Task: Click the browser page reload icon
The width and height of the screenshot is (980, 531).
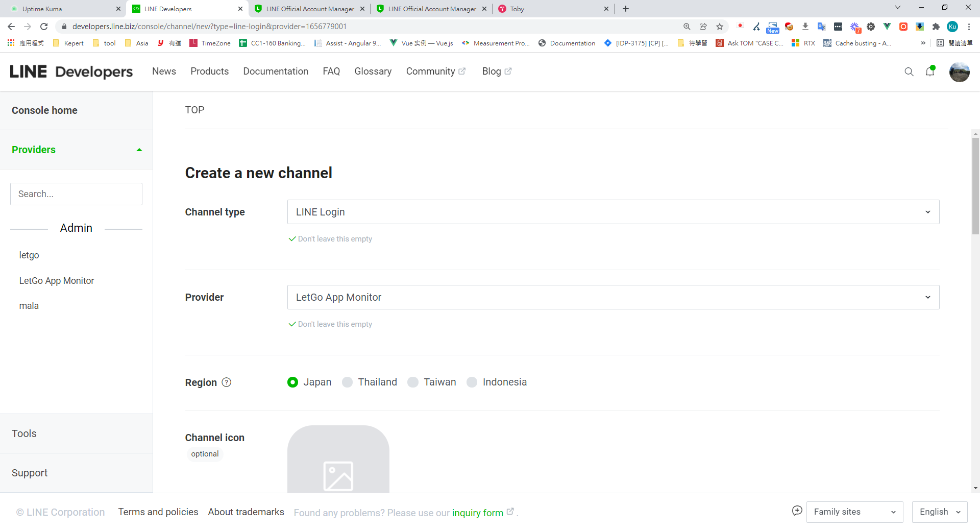Action: pyautogui.click(x=44, y=27)
